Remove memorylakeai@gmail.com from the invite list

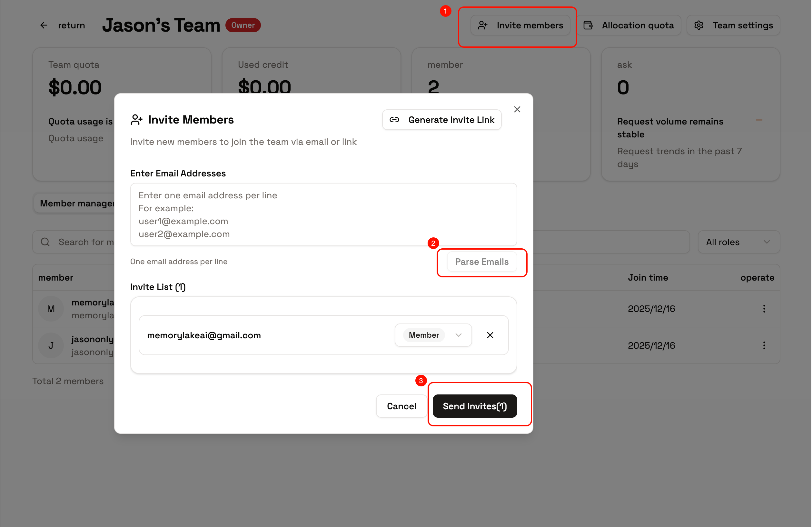(x=490, y=335)
